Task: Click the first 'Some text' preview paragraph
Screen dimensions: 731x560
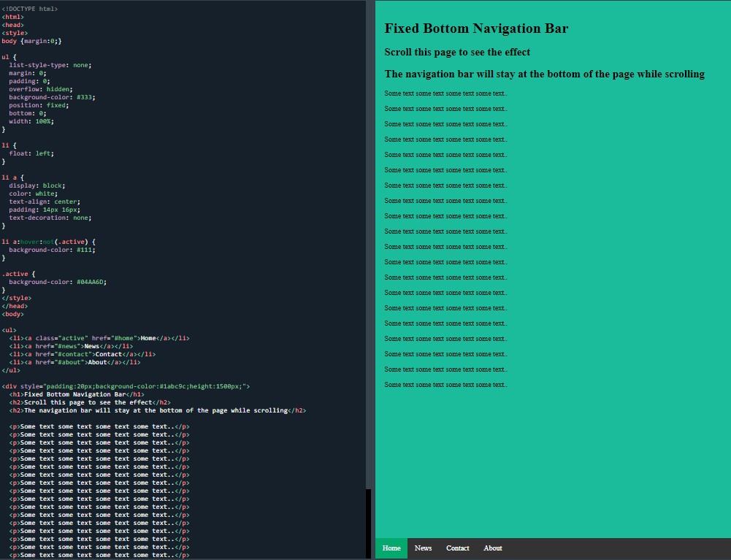Action: (x=445, y=93)
